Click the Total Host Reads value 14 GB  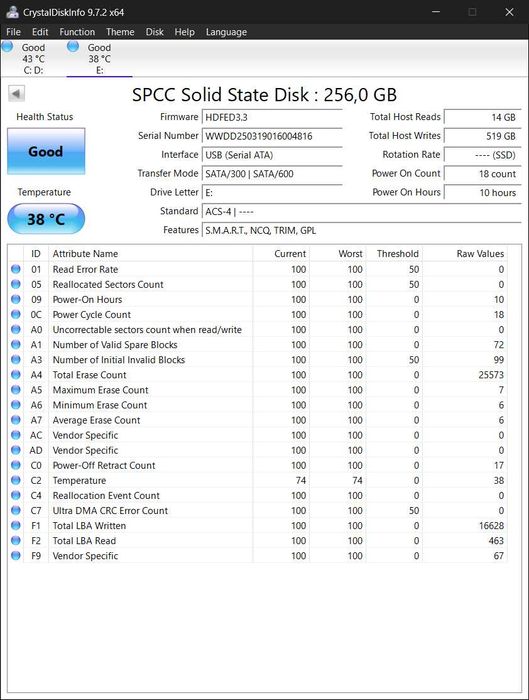coord(483,117)
